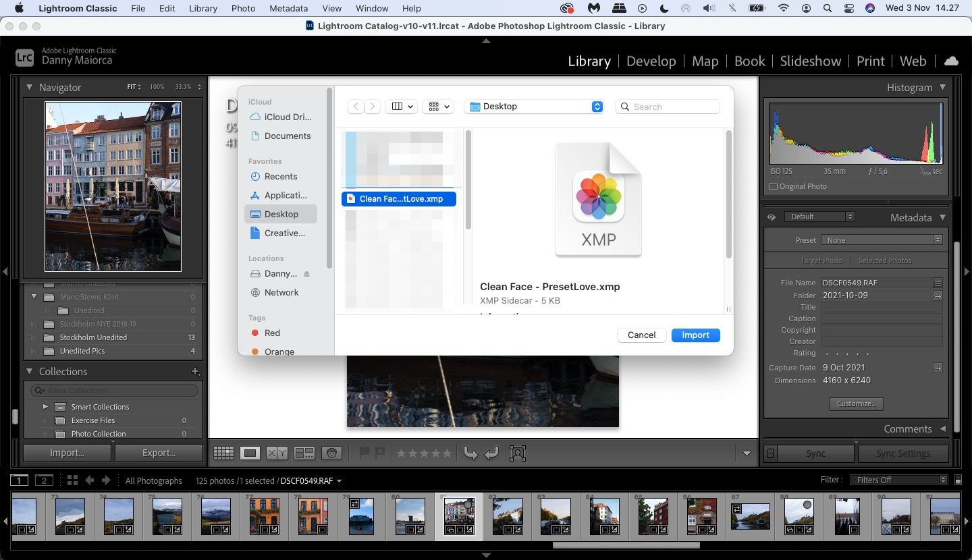Open the Slideshow module
The height and width of the screenshot is (560, 972).
810,61
